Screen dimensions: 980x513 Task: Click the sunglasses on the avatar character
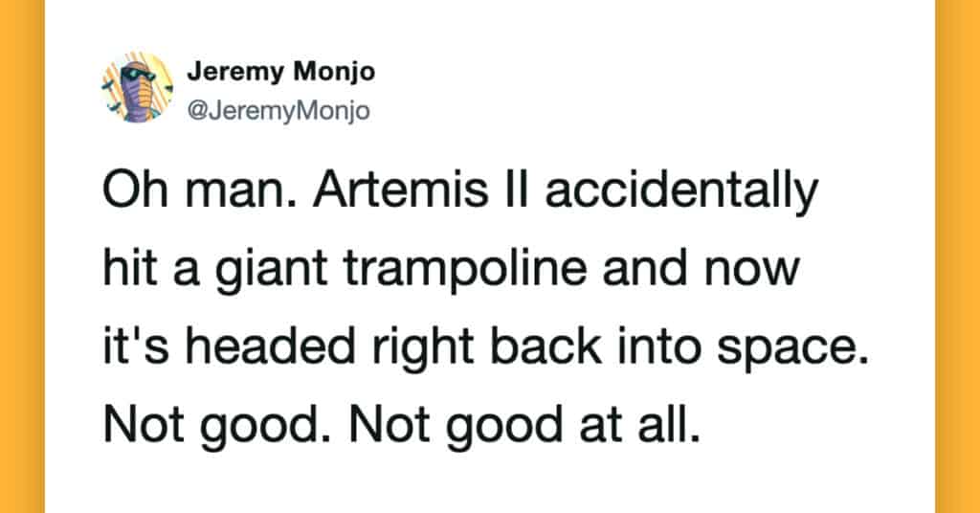point(135,75)
